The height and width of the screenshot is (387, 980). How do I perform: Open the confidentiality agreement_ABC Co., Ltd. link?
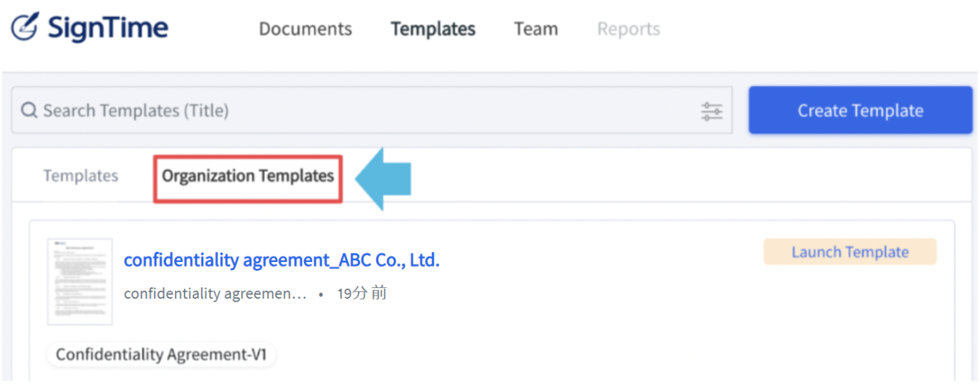[282, 260]
